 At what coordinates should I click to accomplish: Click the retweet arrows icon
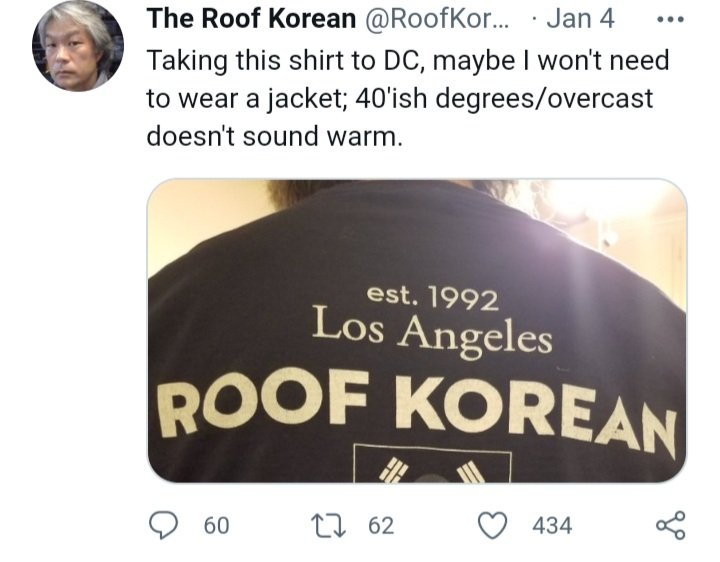click(328, 525)
